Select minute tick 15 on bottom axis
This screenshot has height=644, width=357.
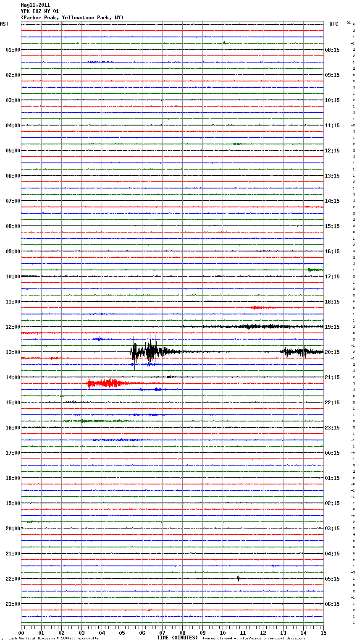pos(323,633)
